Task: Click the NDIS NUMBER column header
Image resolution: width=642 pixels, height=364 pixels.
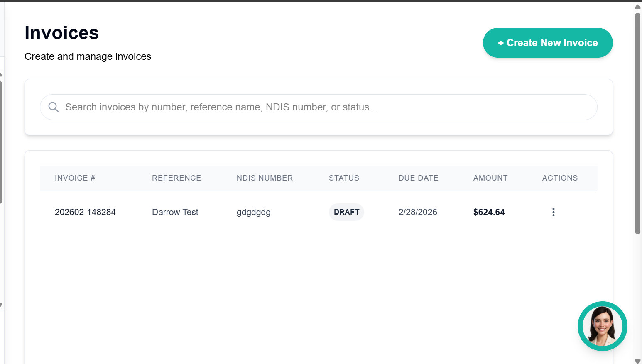Action: point(265,178)
